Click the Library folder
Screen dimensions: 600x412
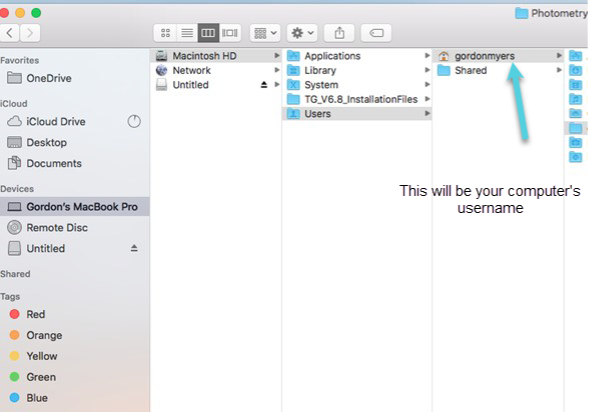coord(320,71)
